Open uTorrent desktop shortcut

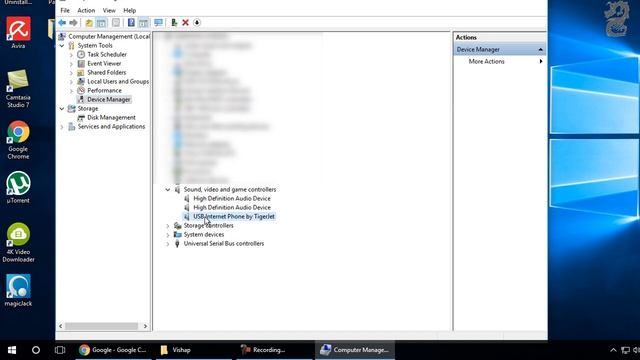point(18,187)
